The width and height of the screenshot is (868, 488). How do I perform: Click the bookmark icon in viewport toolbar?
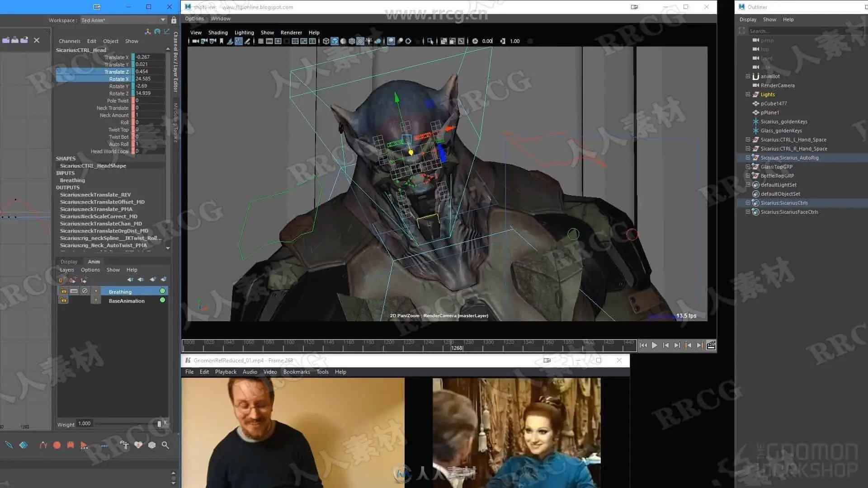(222, 41)
